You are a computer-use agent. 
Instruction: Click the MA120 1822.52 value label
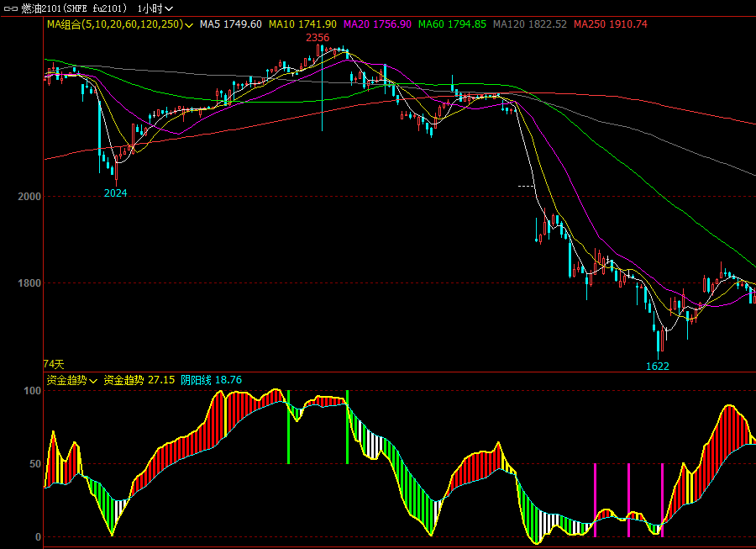pyautogui.click(x=530, y=24)
